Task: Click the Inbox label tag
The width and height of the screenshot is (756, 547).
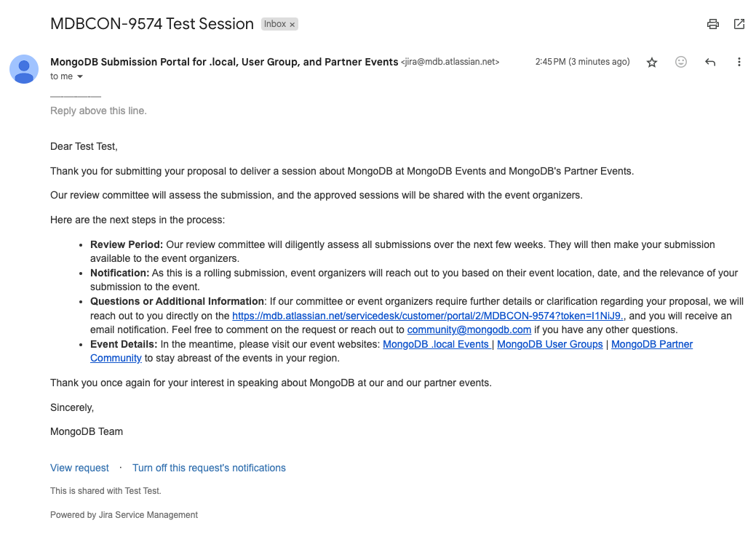Action: (275, 24)
